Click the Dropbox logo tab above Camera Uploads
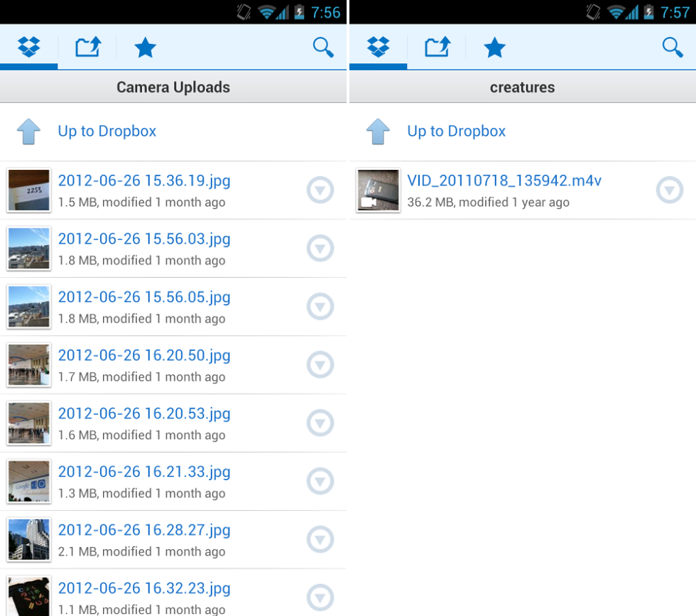696x616 pixels. 29,48
